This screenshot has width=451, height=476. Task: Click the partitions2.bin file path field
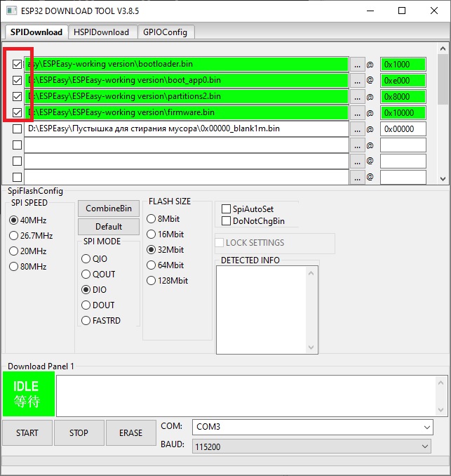[x=187, y=96]
